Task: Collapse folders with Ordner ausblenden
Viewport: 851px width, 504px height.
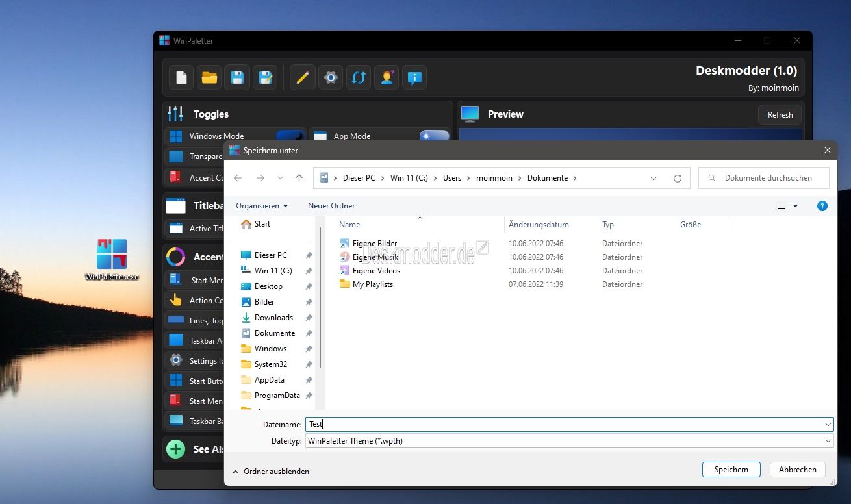Action: [271, 472]
